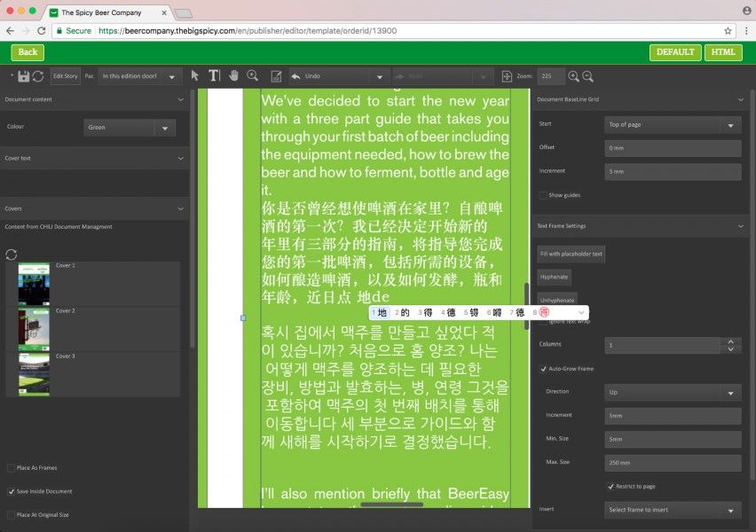The image size is (756, 532).
Task: Enable Place At Original Size checkbox
Action: pos(11,514)
